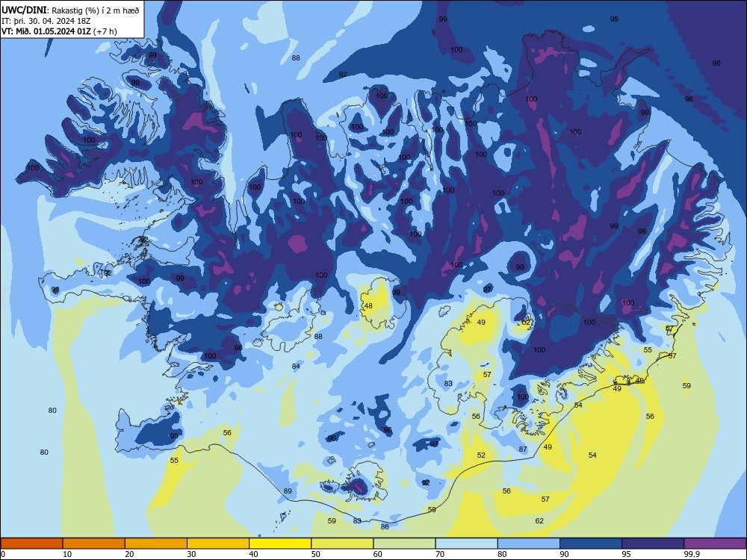Screen dimensions: 747x560
Task: Click the legend tick label '95' under the color bar
Action: [627, 554]
